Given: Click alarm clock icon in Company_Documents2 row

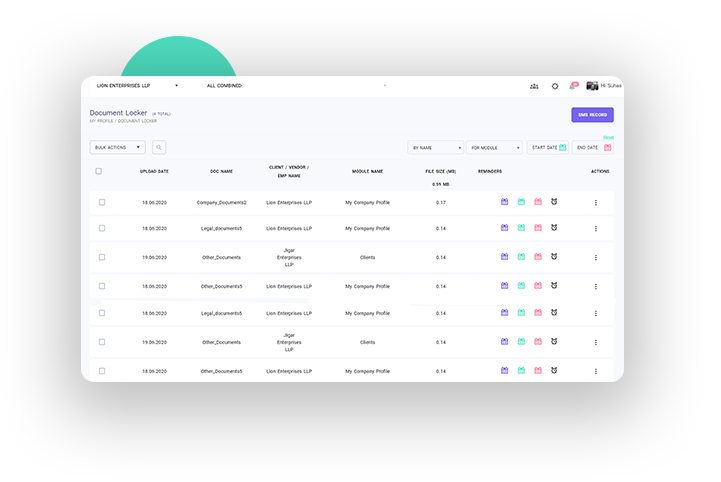Looking at the screenshot, I should [554, 202].
